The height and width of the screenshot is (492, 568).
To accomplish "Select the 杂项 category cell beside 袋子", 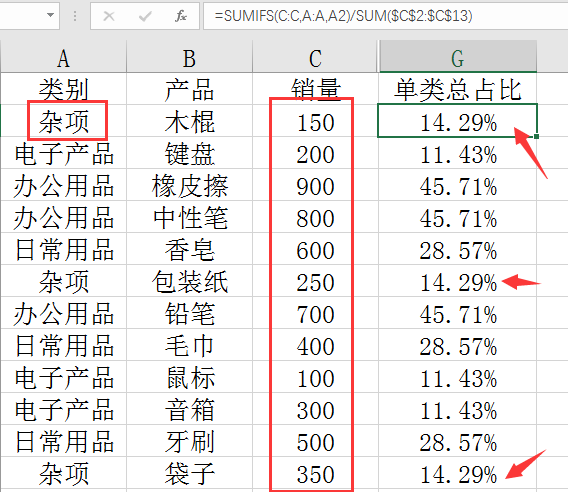I will pyautogui.click(x=63, y=473).
